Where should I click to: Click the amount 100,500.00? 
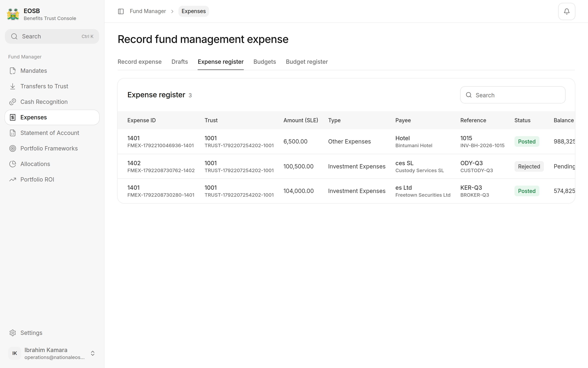(298, 166)
